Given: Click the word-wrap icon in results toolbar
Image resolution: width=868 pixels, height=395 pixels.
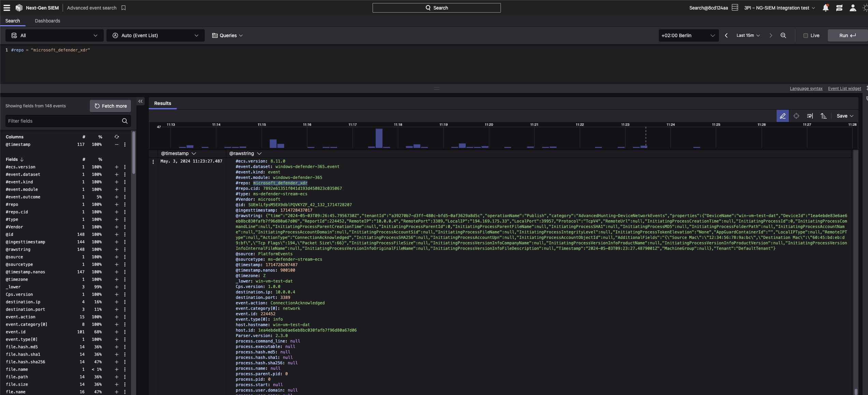Looking at the screenshot, I should click(810, 116).
